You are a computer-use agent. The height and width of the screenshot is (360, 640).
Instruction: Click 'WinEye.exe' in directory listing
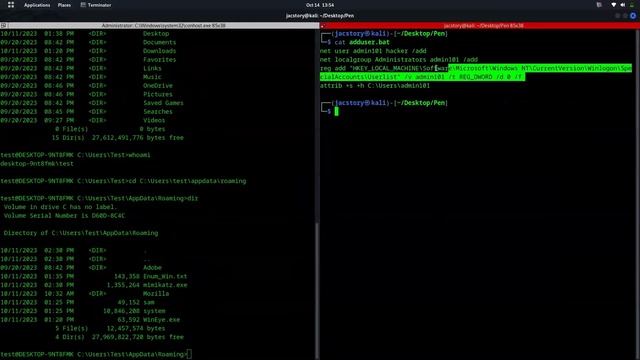click(161, 320)
